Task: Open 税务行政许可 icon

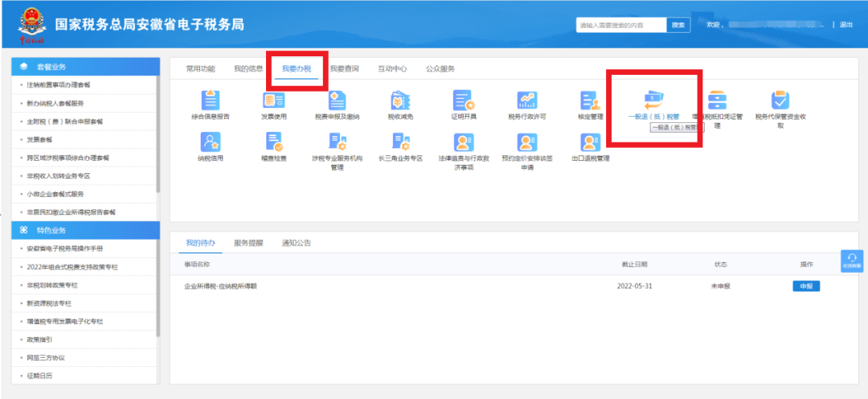Action: (x=527, y=101)
